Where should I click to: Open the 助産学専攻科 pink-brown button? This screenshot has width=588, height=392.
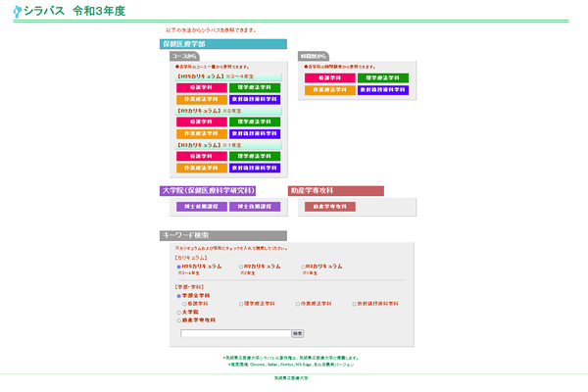click(x=330, y=207)
